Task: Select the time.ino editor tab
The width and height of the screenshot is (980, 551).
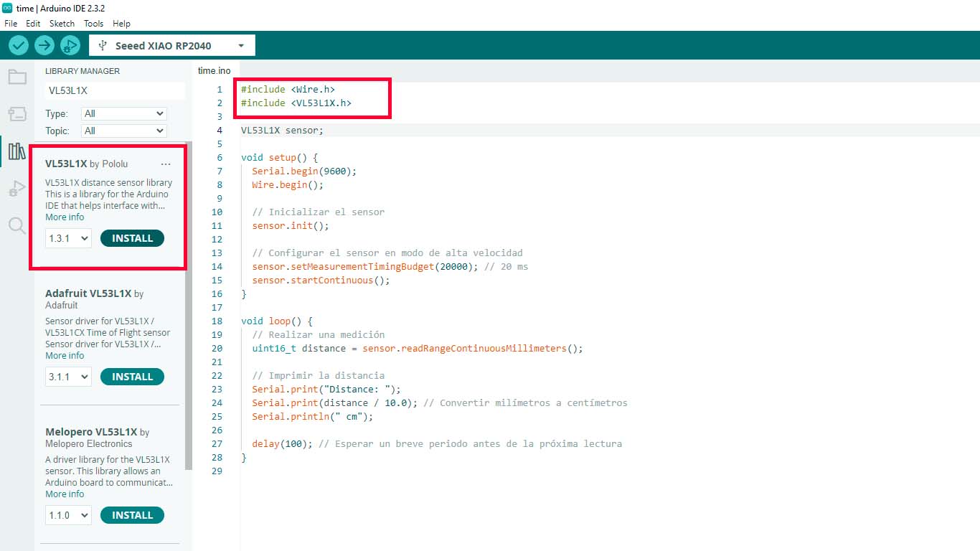Action: click(x=215, y=70)
